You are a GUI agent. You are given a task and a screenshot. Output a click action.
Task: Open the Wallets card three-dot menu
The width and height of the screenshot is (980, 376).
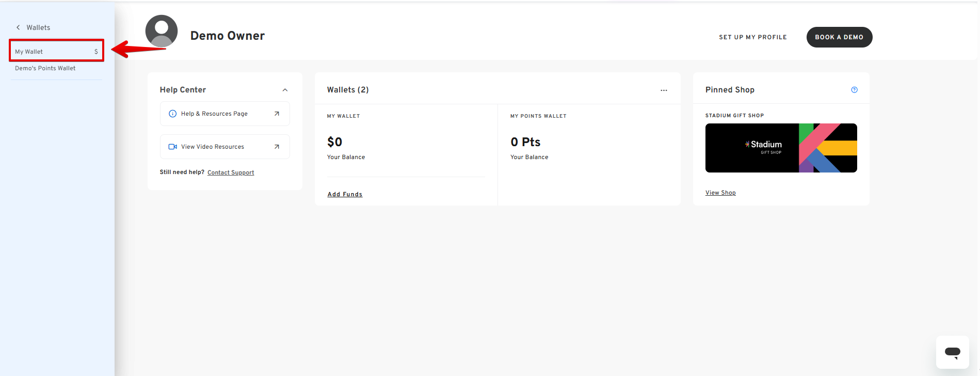pyautogui.click(x=664, y=90)
